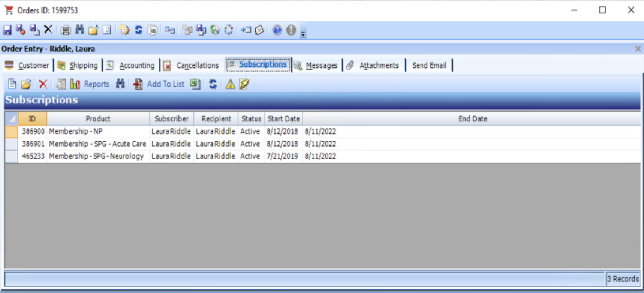Select row marker for subscription 465233
This screenshot has width=644, height=293.
coord(11,156)
